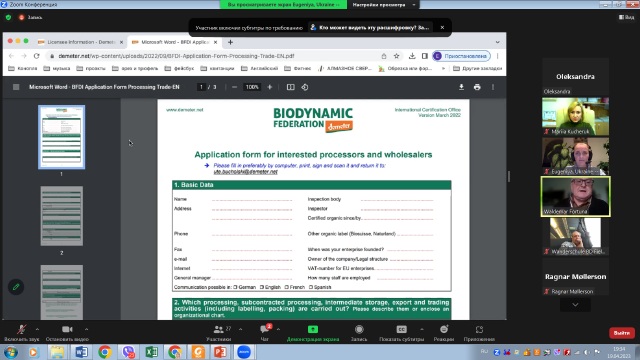Click red Выйти leave button

click(622, 333)
